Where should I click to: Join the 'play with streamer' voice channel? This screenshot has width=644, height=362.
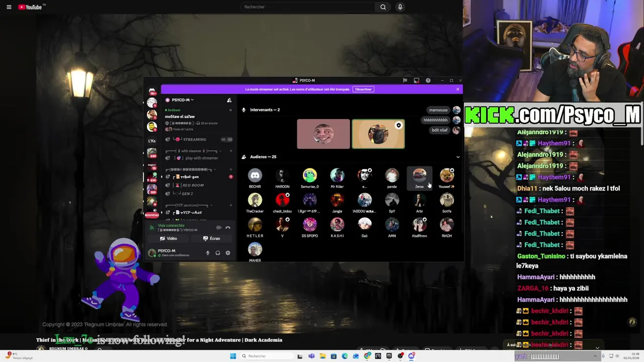pos(199,158)
